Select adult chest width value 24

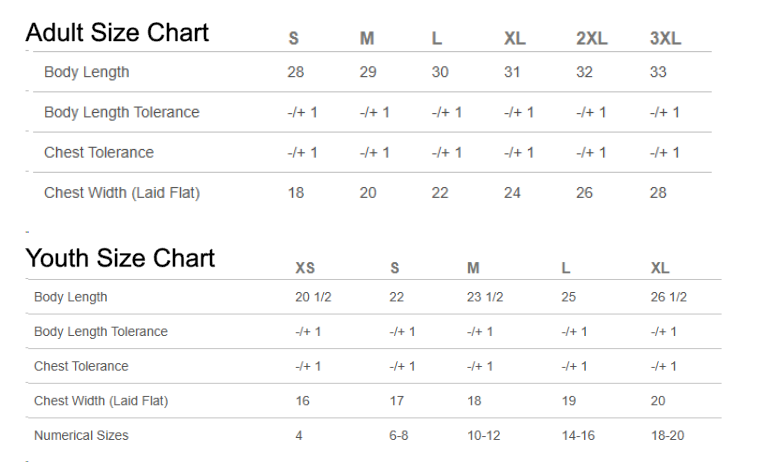tap(512, 193)
